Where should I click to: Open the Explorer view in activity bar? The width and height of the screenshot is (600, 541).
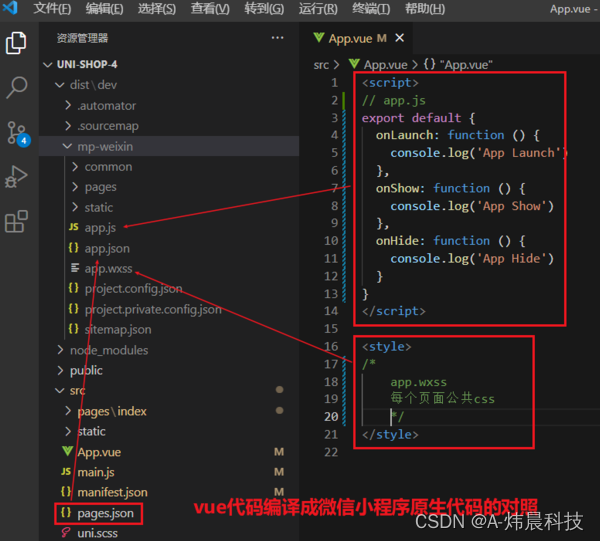point(16,43)
